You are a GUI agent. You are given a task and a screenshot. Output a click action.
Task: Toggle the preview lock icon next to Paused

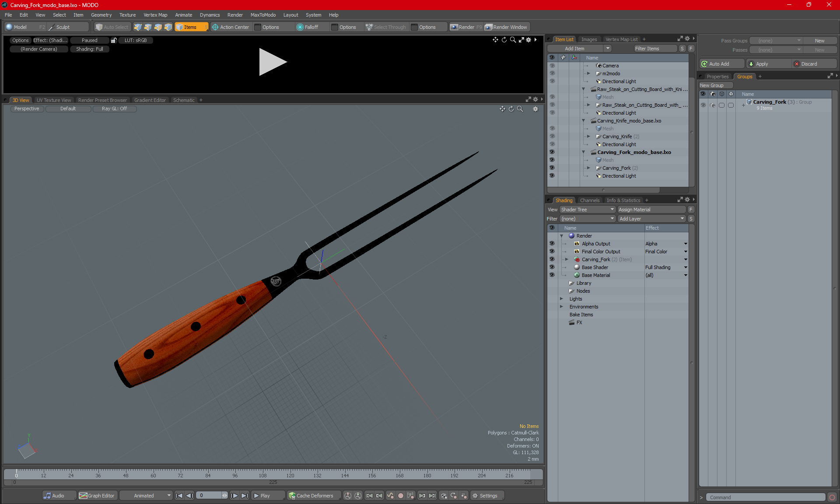coord(114,40)
